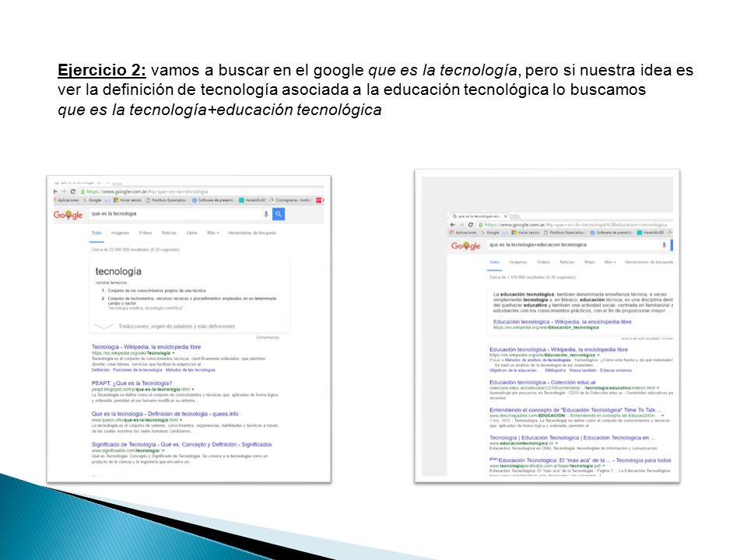Screen dimensions: 747x560
Task: Open Herramientas de búsqueda in left screenshot
Action: pyautogui.click(x=252, y=233)
